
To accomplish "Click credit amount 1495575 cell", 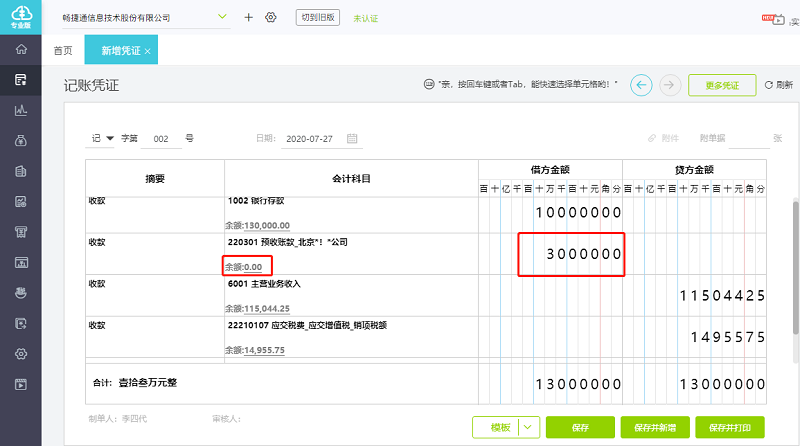I will (694, 337).
